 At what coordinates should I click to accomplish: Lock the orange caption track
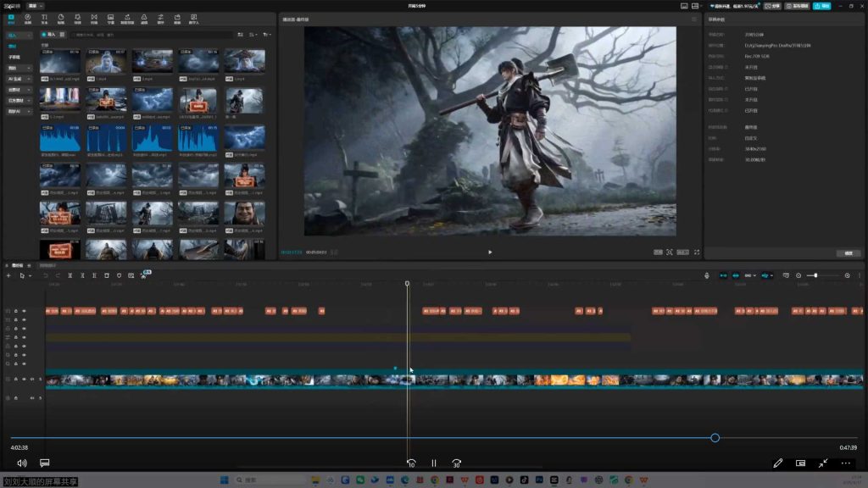(16, 311)
